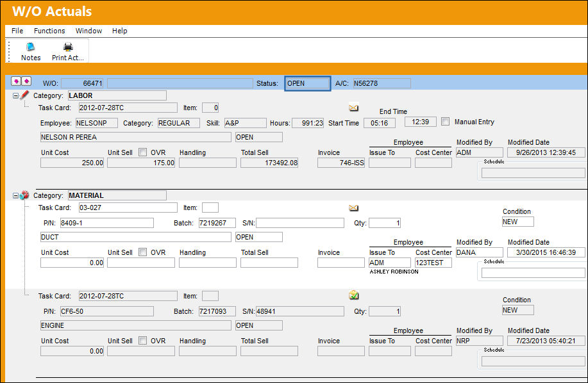The height and width of the screenshot is (383, 588).
Task: Click the Category field showing REGULAR
Action: pos(178,123)
